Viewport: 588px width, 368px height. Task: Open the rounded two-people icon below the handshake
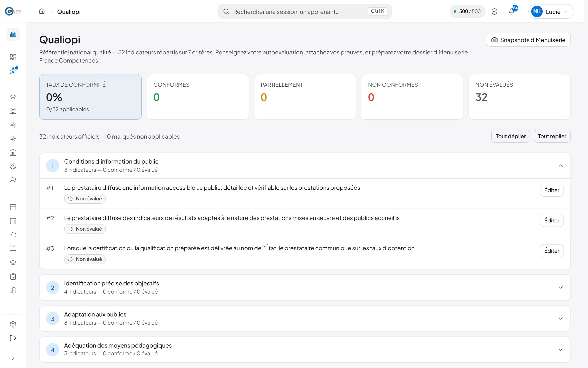point(13,180)
